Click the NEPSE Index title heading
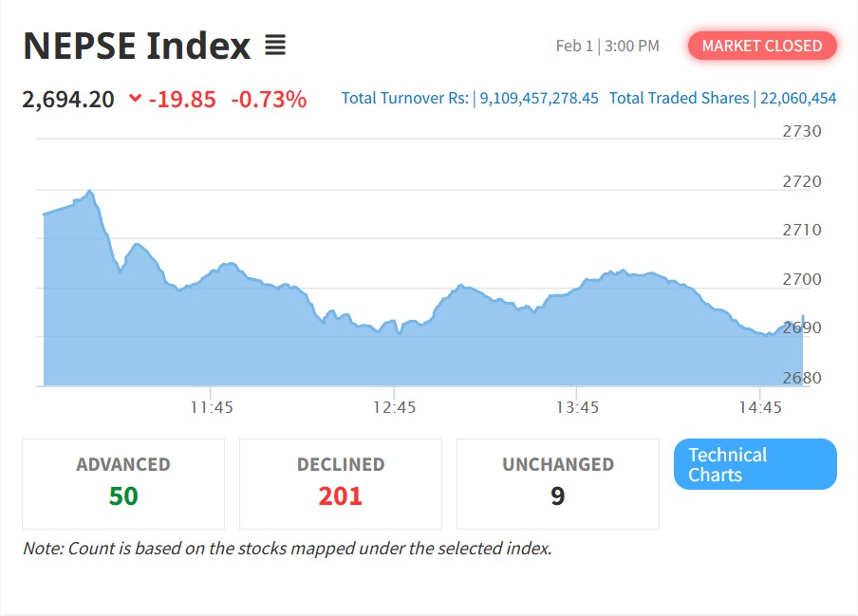This screenshot has height=616, width=858. 137,46
